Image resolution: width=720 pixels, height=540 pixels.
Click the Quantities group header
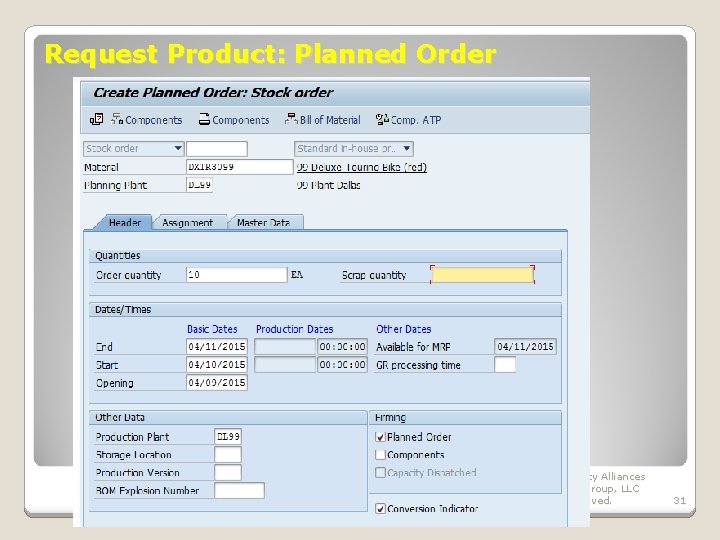(325, 256)
